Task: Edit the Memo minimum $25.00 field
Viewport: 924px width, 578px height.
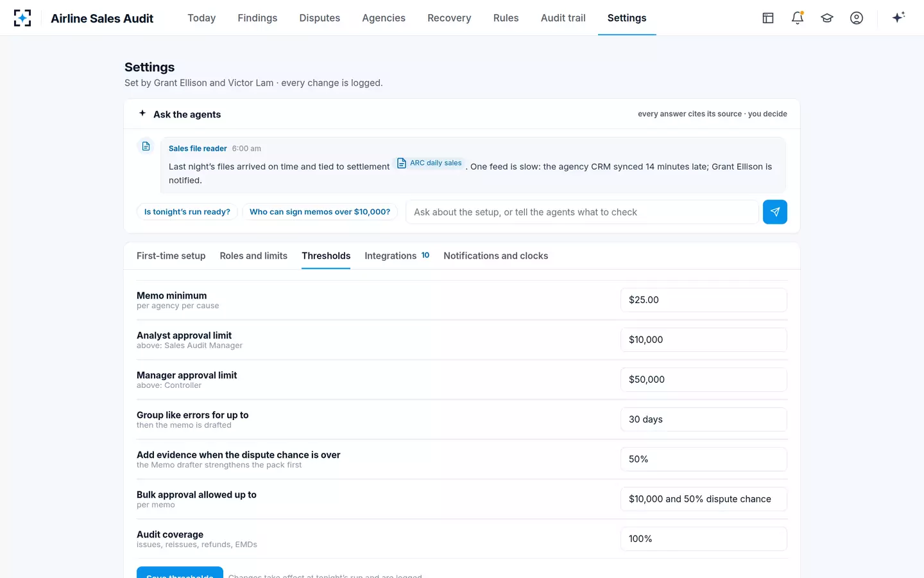Action: [x=704, y=300]
